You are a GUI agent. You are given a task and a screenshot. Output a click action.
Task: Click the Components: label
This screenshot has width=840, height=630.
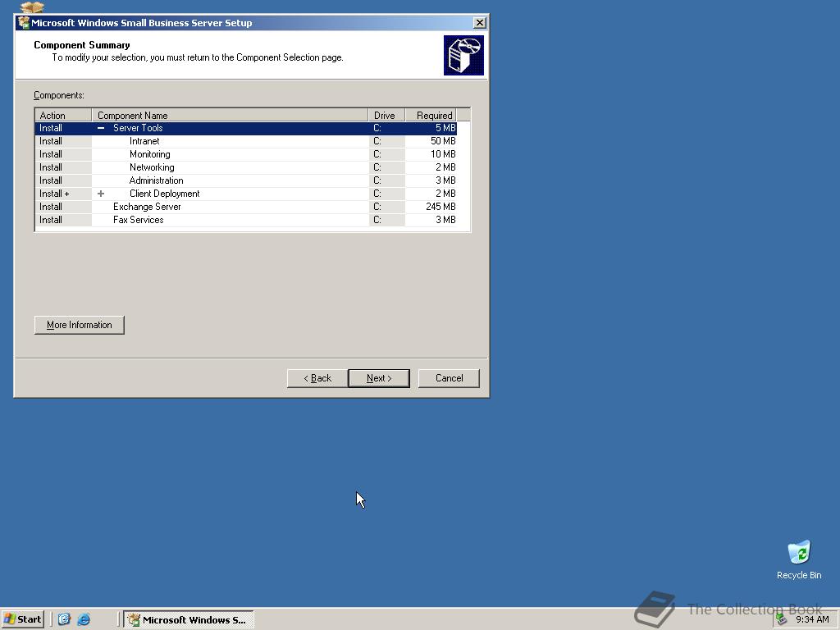59,95
